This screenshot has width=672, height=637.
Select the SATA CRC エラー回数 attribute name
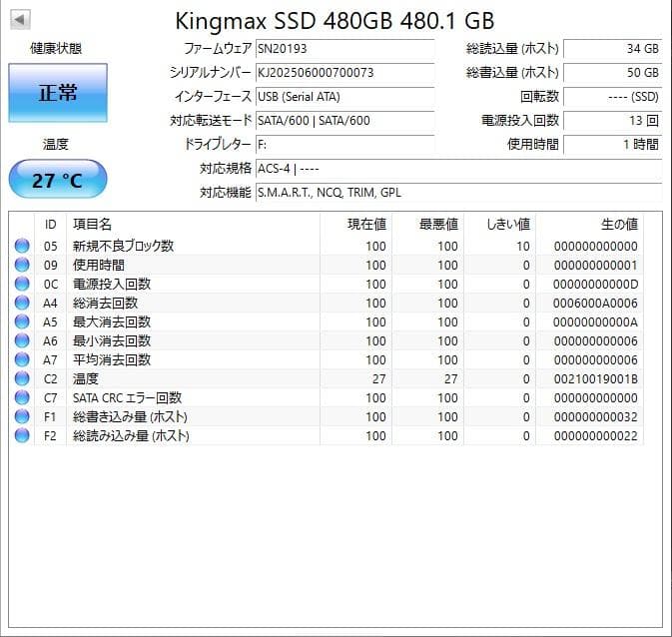click(127, 397)
